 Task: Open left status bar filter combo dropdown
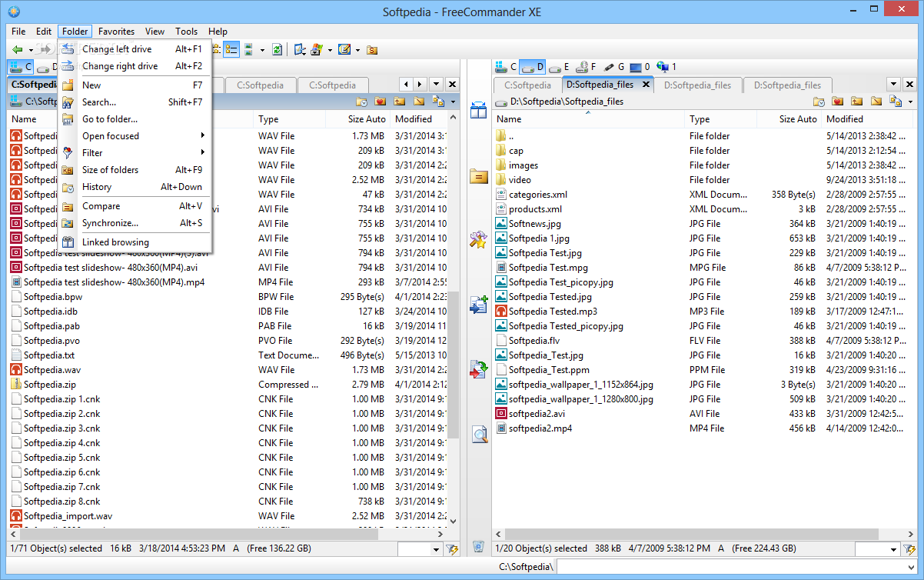[437, 548]
